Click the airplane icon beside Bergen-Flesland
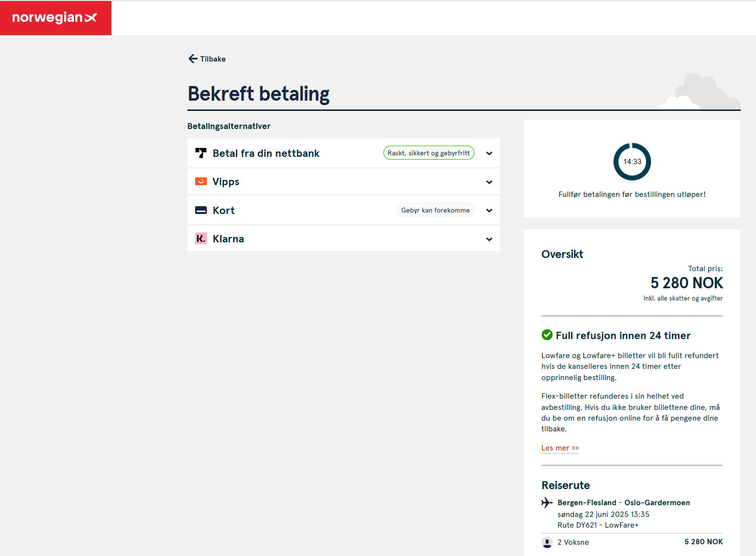This screenshot has width=756, height=556. point(547,502)
